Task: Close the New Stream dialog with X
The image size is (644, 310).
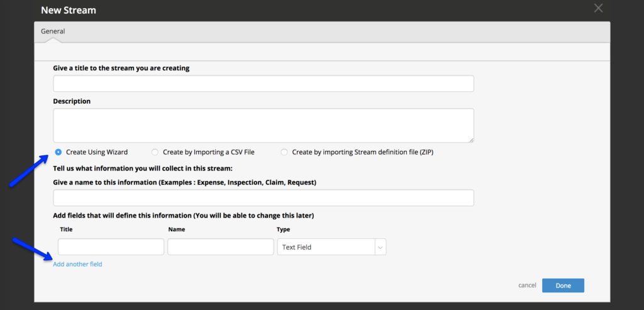Action: 598,8
